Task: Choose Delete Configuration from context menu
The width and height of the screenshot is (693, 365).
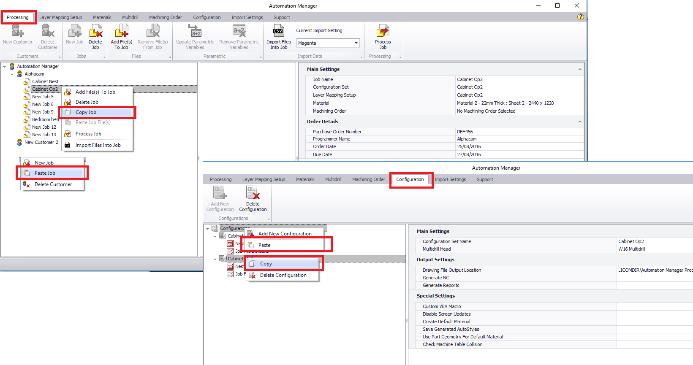Action: (283, 275)
